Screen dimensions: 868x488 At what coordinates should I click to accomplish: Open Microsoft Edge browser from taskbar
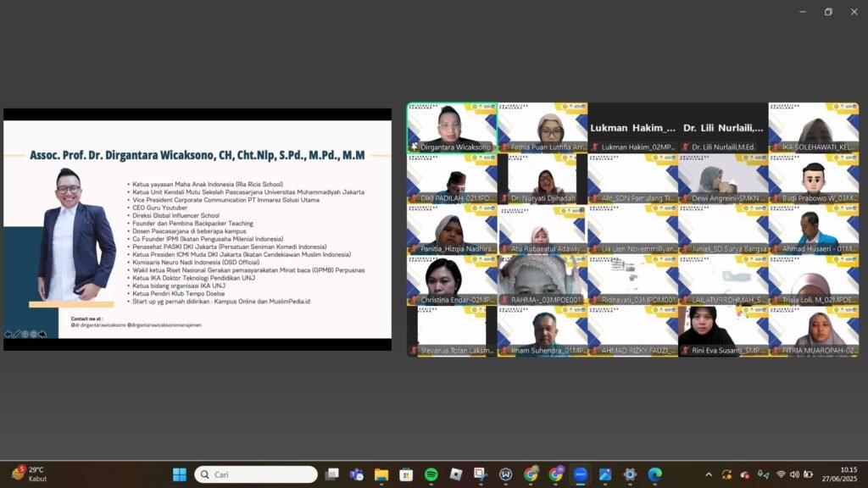pyautogui.click(x=654, y=474)
